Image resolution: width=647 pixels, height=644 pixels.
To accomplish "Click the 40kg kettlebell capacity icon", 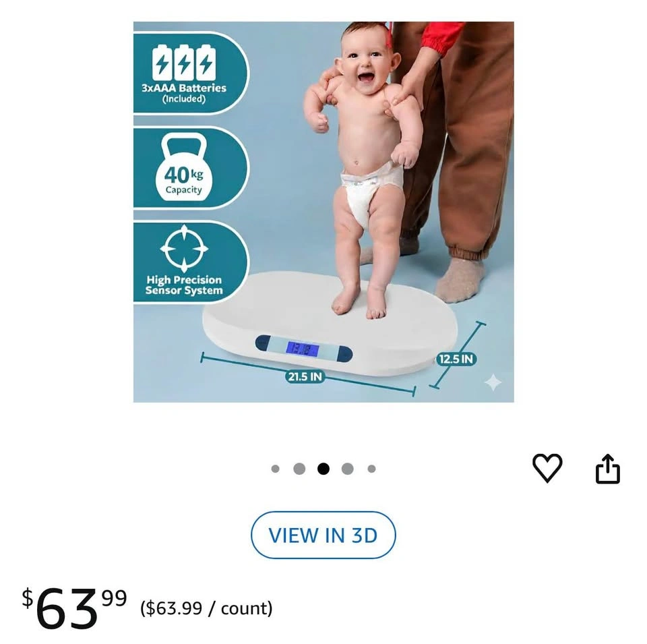I will coord(183,168).
